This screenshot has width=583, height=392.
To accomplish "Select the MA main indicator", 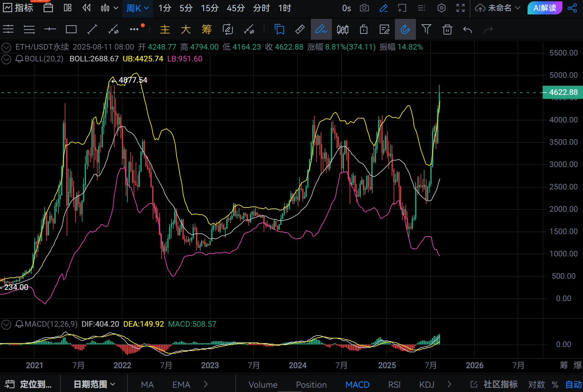I will tap(147, 384).
